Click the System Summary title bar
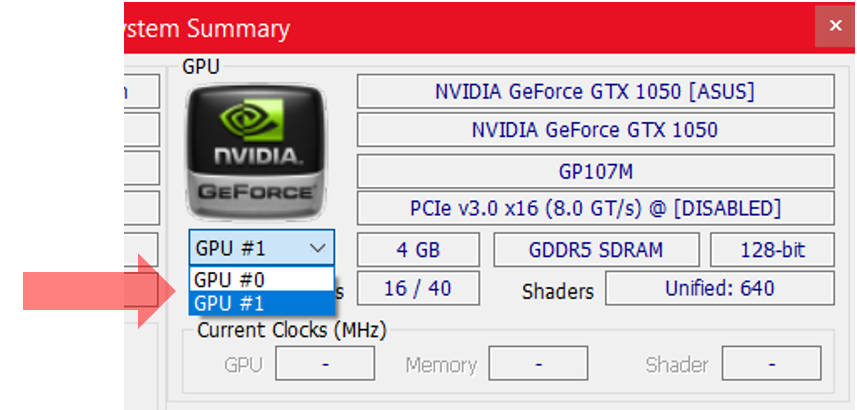 click(x=450, y=28)
